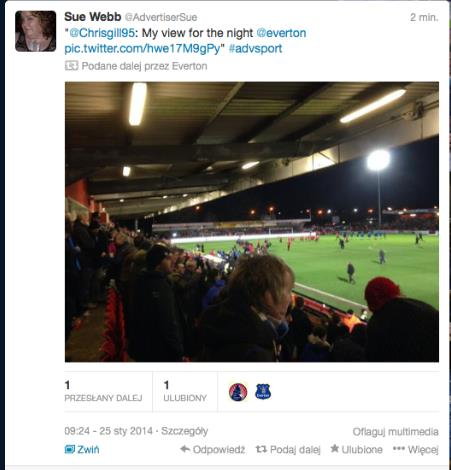
Task: Toggle favorite with Ulubione star
Action: click(335, 449)
